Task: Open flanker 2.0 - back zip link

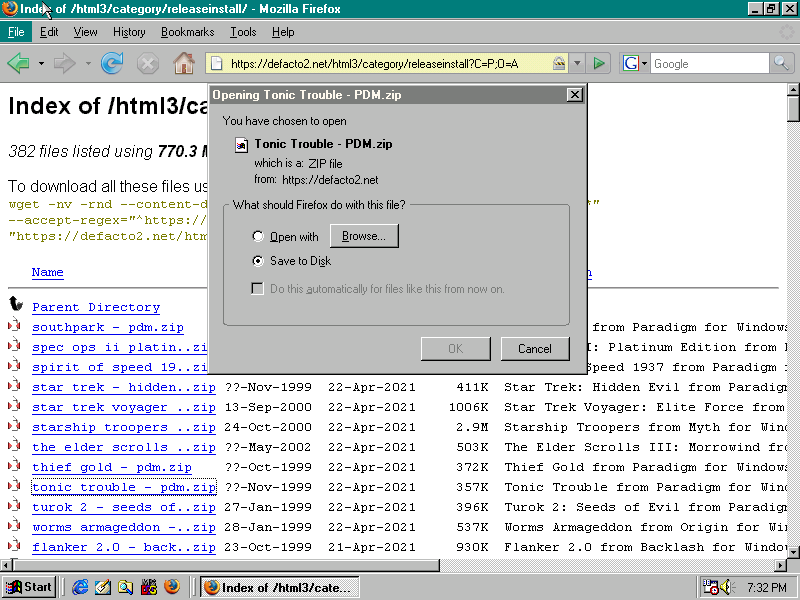Action: pos(123,547)
